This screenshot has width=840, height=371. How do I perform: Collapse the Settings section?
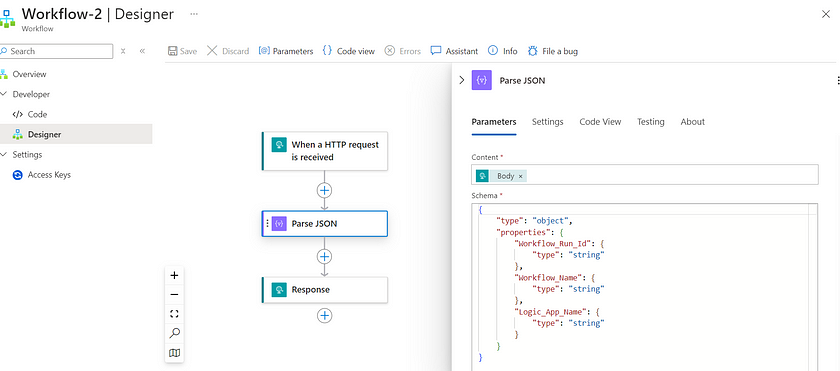point(4,155)
